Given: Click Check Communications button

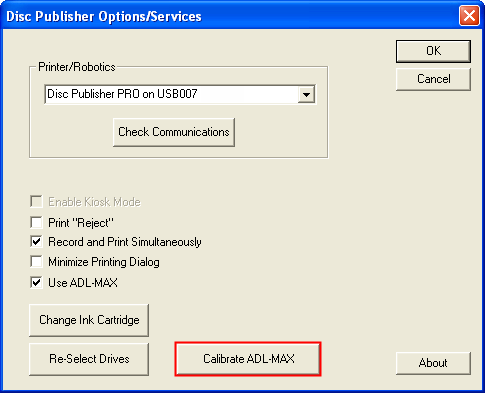Looking at the screenshot, I should coord(174,132).
